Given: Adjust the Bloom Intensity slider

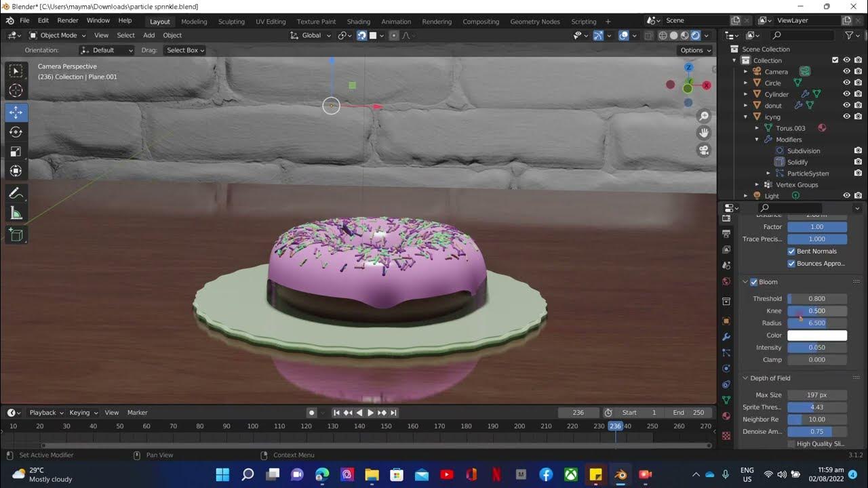Looking at the screenshot, I should click(x=817, y=348).
